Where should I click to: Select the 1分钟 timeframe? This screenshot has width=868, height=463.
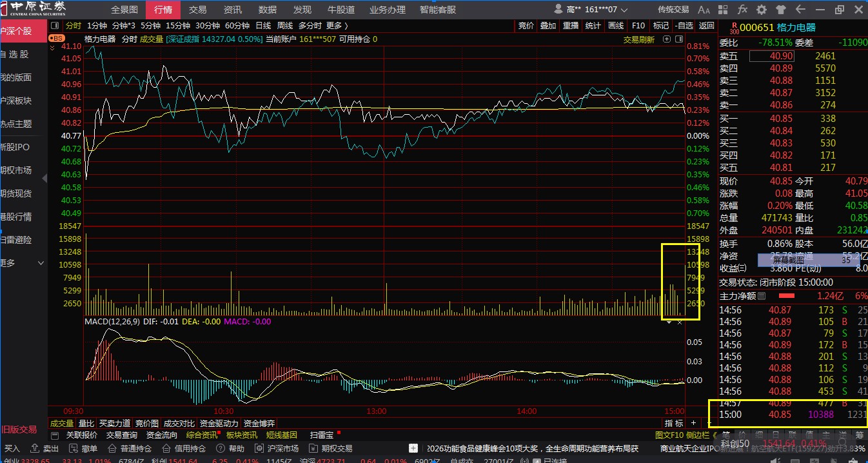point(97,26)
